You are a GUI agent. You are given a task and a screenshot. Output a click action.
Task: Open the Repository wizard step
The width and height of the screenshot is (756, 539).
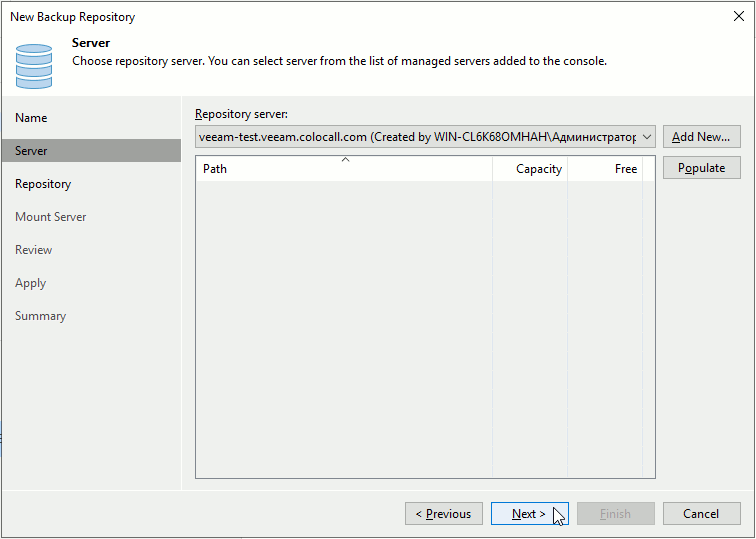tap(43, 184)
